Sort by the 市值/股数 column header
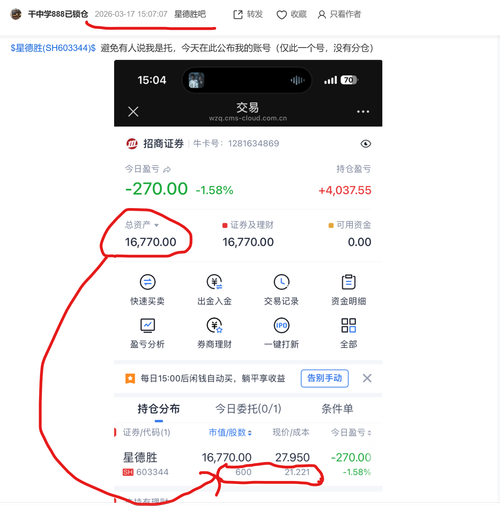This screenshot has width=500, height=506. [230, 432]
